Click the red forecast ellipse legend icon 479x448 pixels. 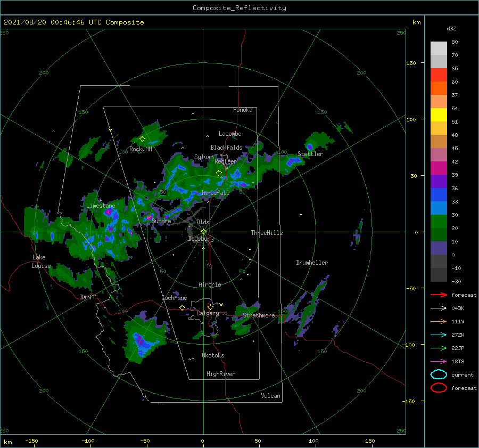[x=439, y=388]
